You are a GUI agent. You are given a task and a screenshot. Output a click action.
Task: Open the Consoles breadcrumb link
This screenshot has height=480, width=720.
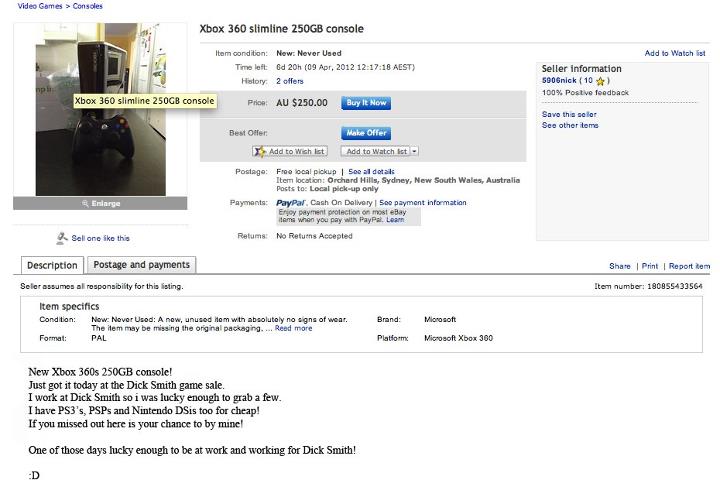pyautogui.click(x=88, y=6)
